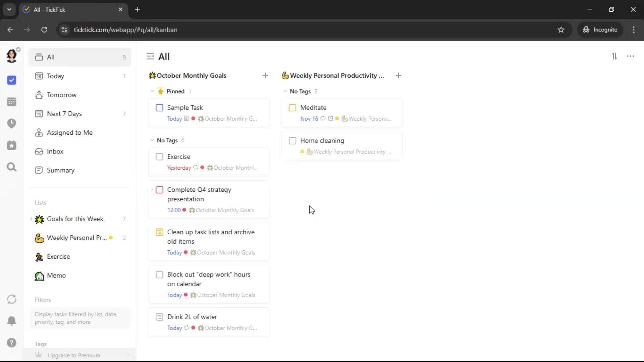Image resolution: width=644 pixels, height=362 pixels.
Task: Tick the Home cleaning checkbox
Action: (292, 140)
